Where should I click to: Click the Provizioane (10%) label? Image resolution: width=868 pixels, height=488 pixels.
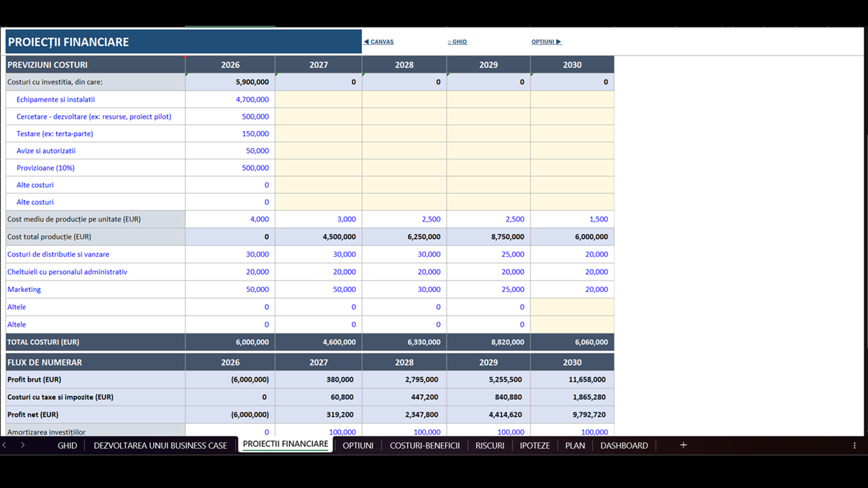point(45,168)
